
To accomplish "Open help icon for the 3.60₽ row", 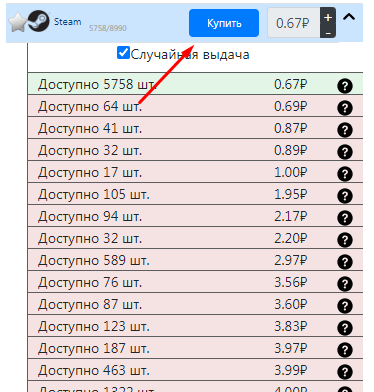I will [x=345, y=306].
